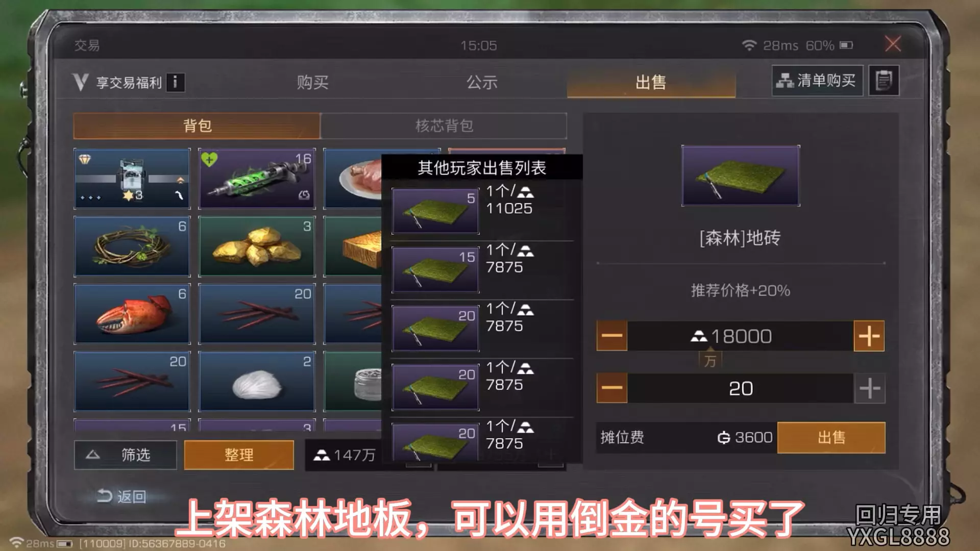Switch to the 公示 tab

[482, 82]
